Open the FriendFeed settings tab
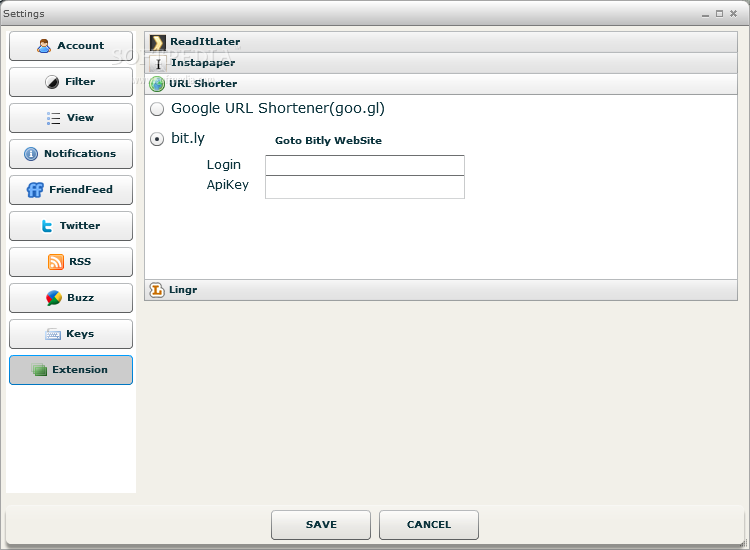The width and height of the screenshot is (750, 550). pos(71,190)
